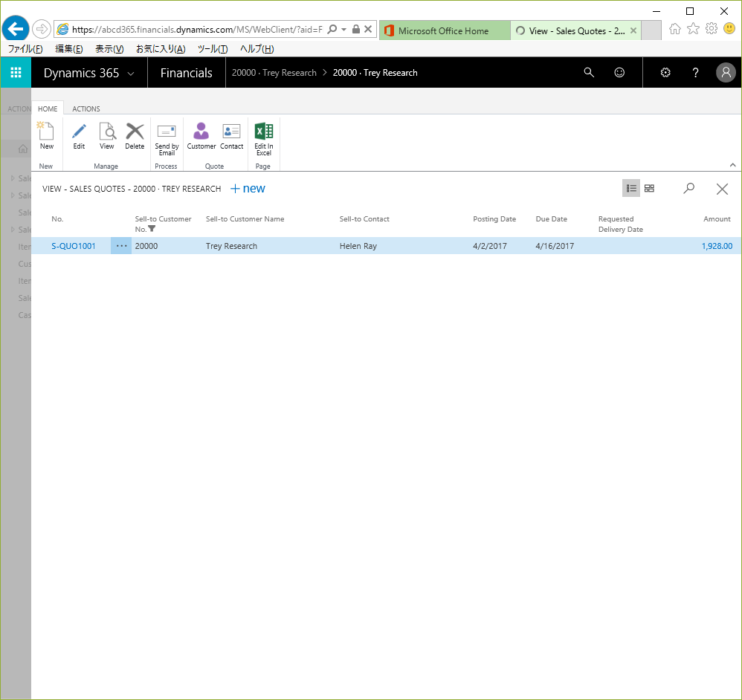Sort by the No. column header
Viewport: 742px width, 700px height.
point(57,219)
